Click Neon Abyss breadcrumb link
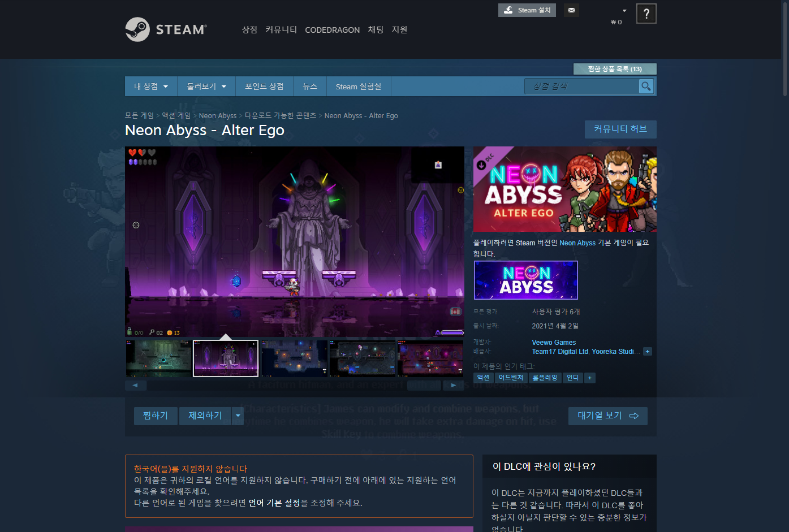Screen dimensions: 789x532 [x=218, y=115]
